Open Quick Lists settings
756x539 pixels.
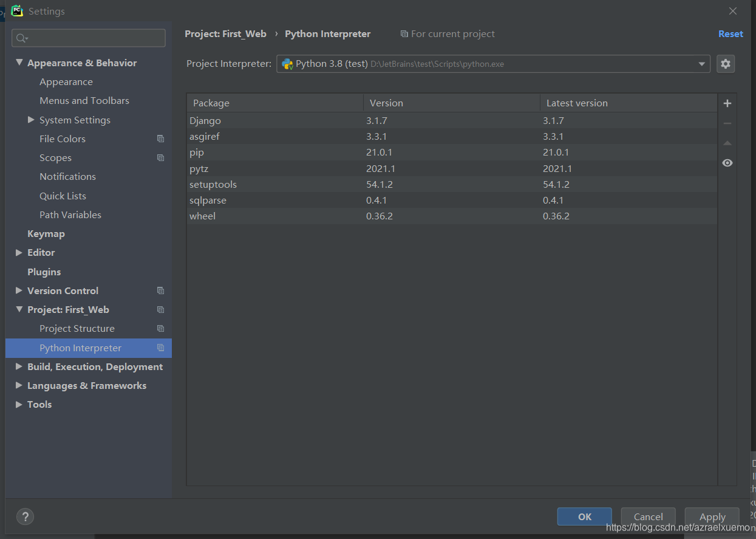(x=63, y=196)
